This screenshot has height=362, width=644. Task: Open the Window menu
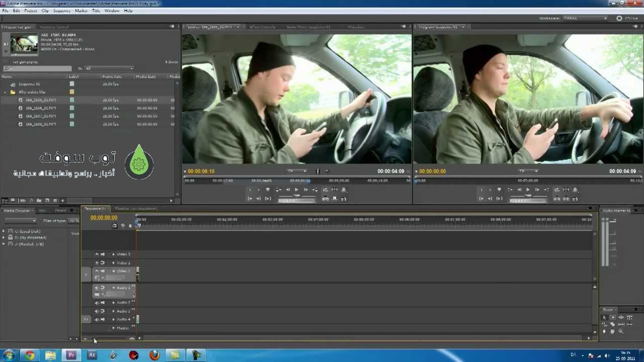[112, 11]
